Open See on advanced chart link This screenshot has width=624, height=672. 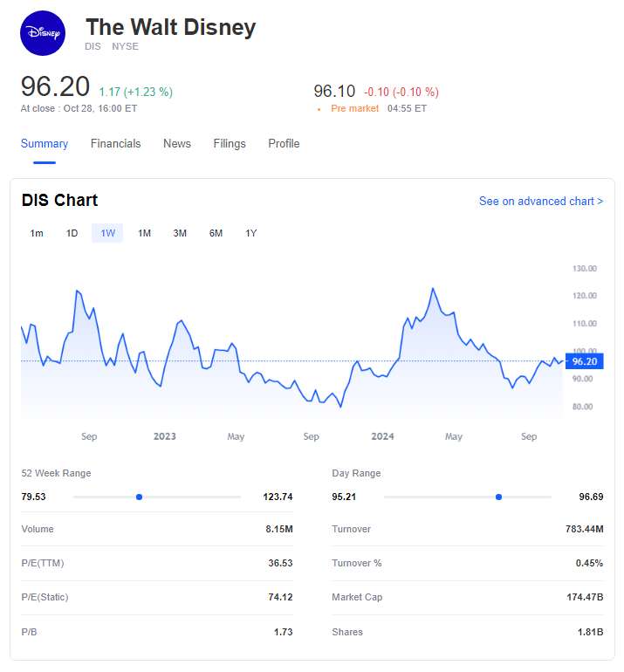(x=540, y=202)
